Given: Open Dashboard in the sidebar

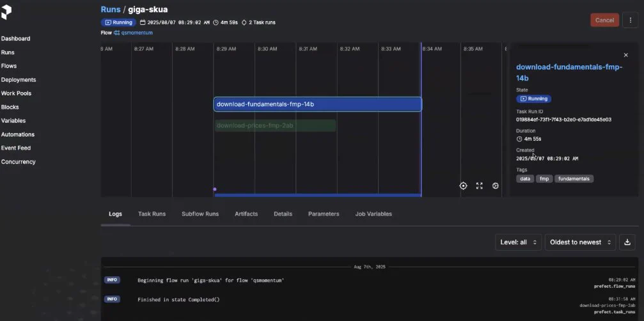Looking at the screenshot, I should pyautogui.click(x=15, y=38).
